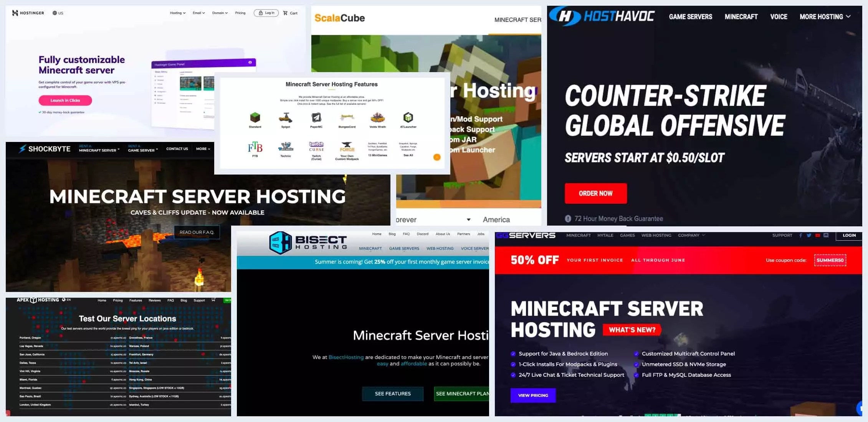Expand Hostinger Domain dropdown menu
Image resolution: width=868 pixels, height=422 pixels.
tap(220, 13)
